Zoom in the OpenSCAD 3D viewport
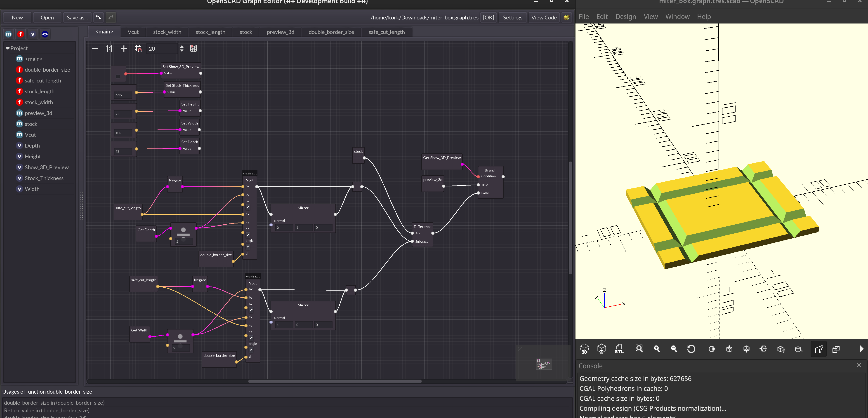 tap(656, 349)
